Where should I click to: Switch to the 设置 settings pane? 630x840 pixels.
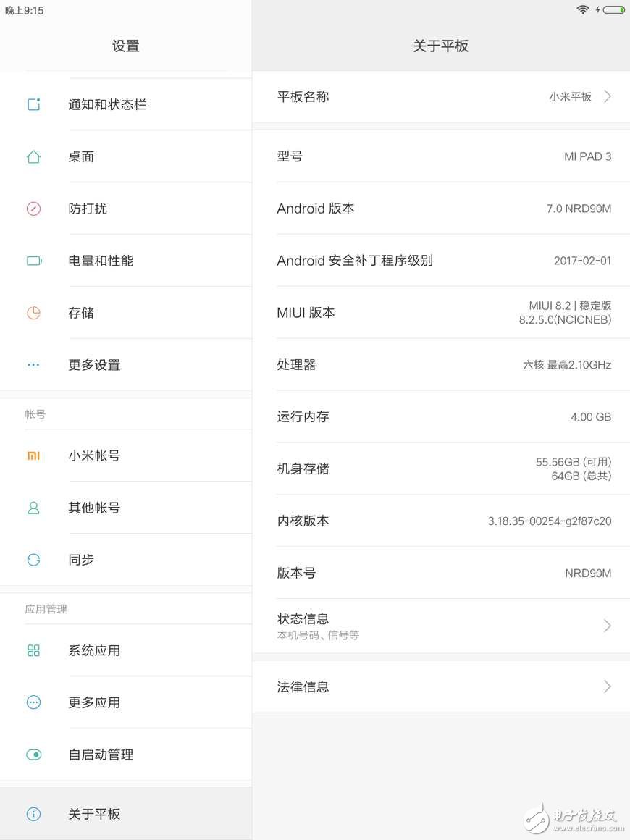pos(126,46)
